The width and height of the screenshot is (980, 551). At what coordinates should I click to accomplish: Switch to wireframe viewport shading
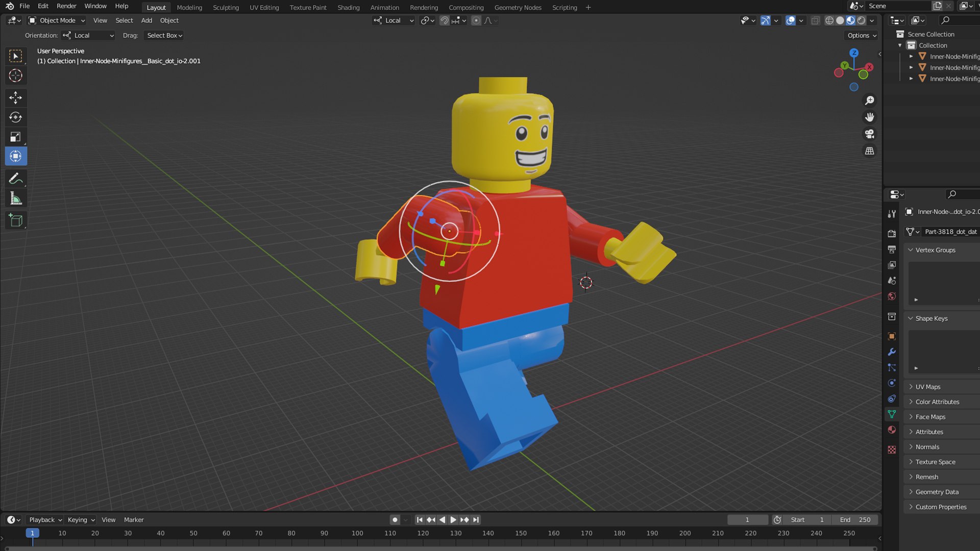pyautogui.click(x=829, y=20)
